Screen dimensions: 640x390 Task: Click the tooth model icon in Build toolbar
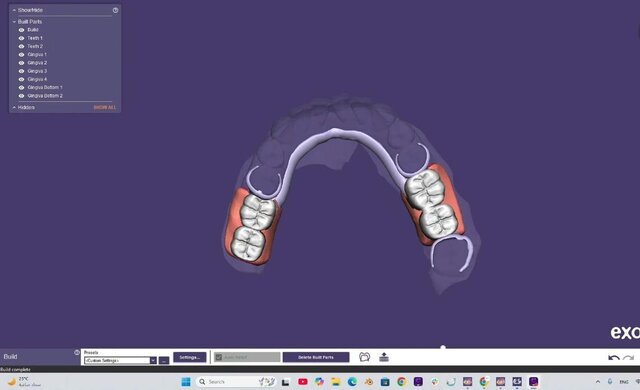pyautogui.click(x=364, y=357)
